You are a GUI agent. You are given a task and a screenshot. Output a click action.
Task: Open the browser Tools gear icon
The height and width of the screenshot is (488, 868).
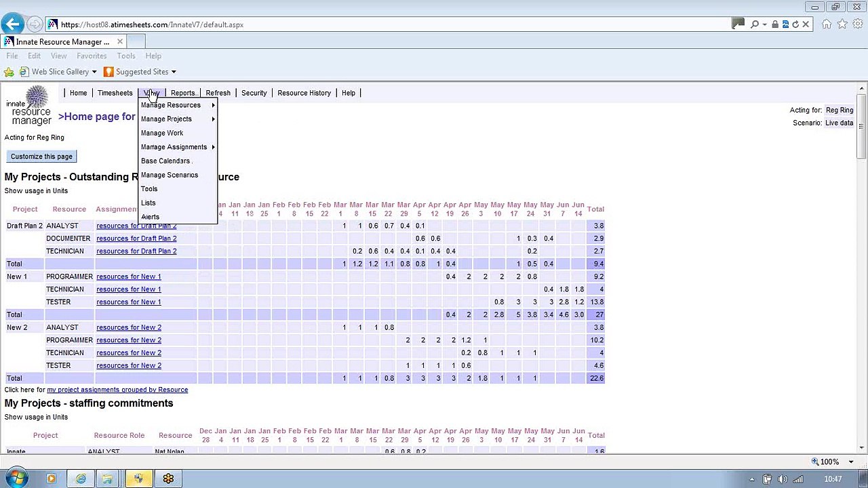coord(858,24)
